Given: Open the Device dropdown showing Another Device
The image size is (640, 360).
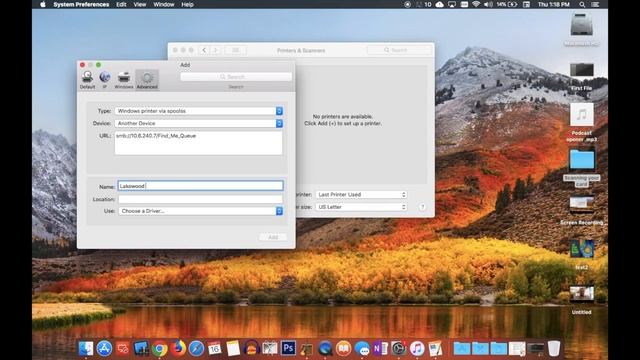Looking at the screenshot, I should (x=199, y=123).
